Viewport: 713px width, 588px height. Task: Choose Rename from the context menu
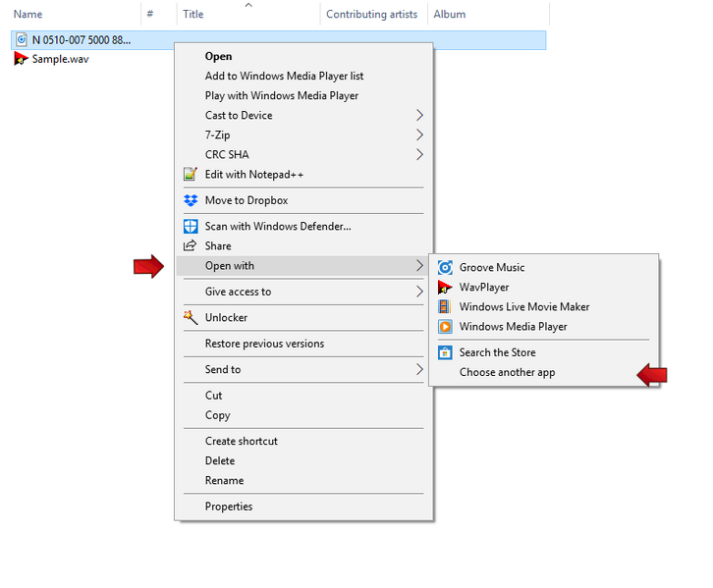coord(303,480)
